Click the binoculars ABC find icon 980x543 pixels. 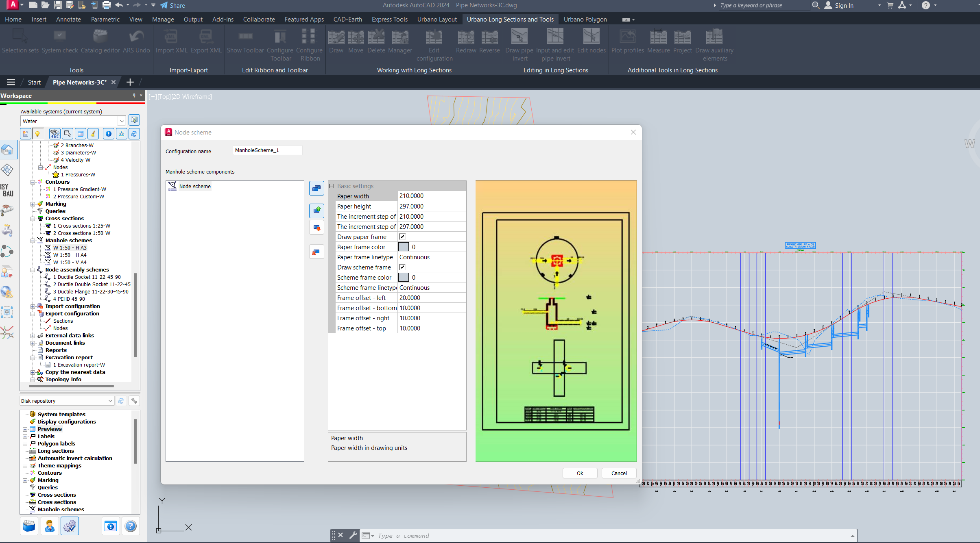[x=55, y=134]
